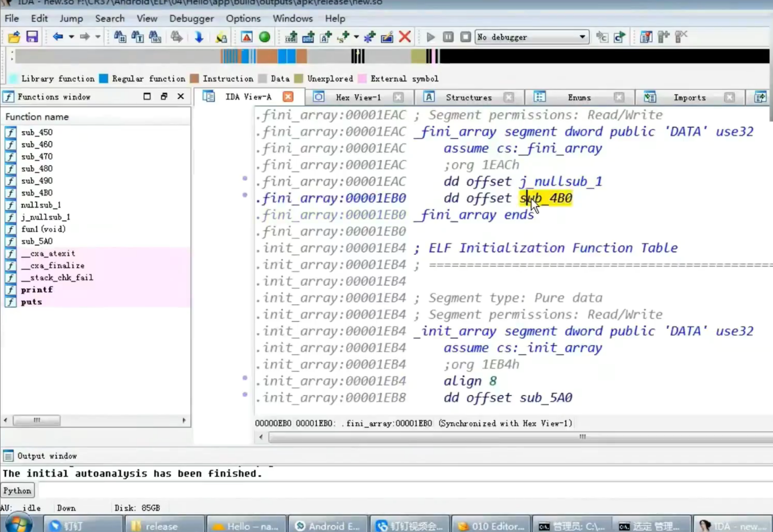Click the green circle toolbar icon
The height and width of the screenshot is (532, 773).
click(265, 37)
